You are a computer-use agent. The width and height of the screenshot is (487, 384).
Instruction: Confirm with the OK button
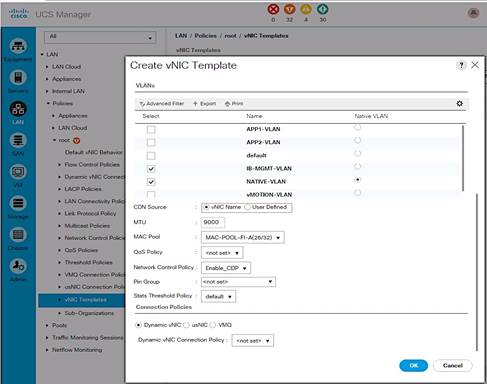(x=413, y=365)
